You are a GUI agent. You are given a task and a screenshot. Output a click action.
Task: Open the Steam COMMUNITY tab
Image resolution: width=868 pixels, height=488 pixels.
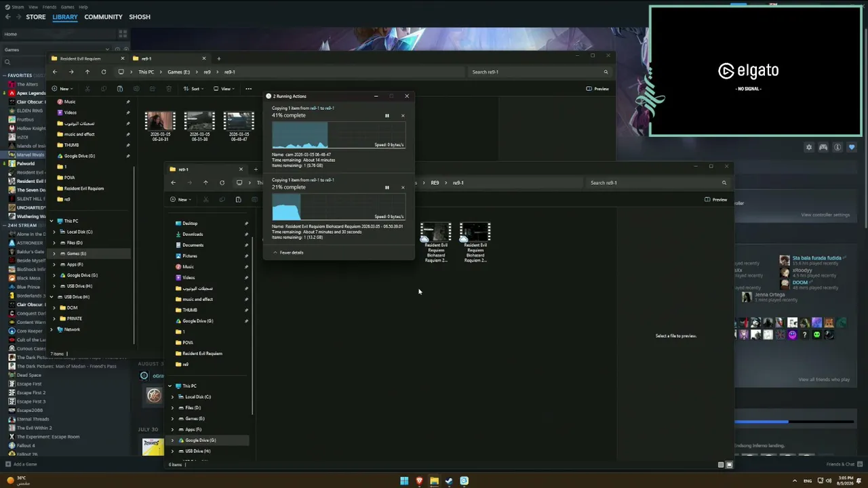(x=103, y=17)
